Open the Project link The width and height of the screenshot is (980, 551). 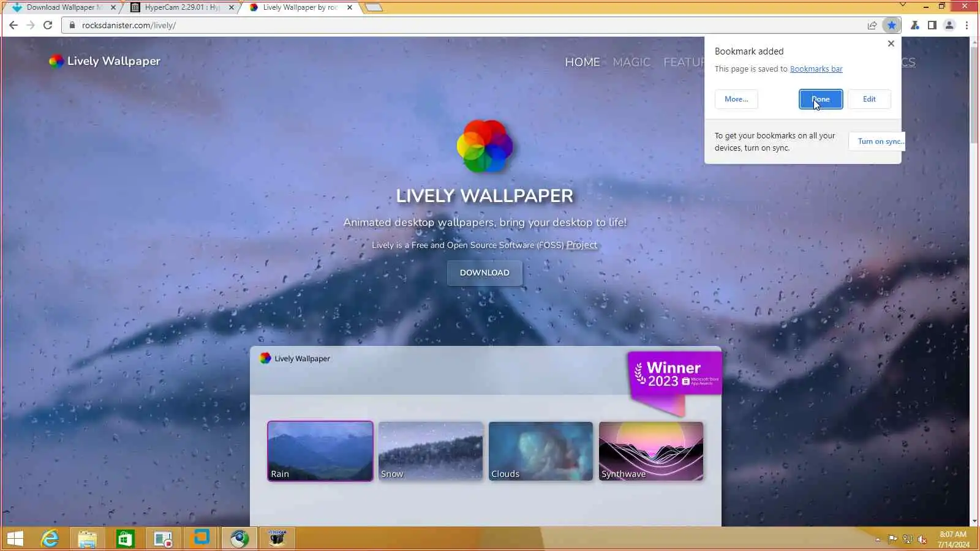pos(581,245)
